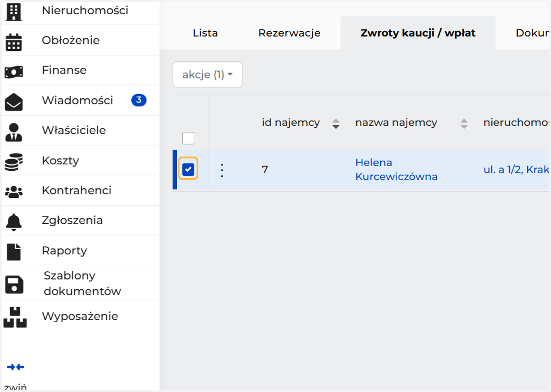Click the Kontrahenci group icon
Image resolution: width=551 pixels, height=392 pixels.
(x=14, y=192)
